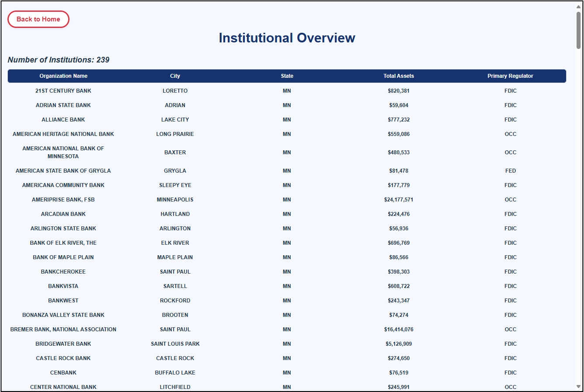Image resolution: width=584 pixels, height=392 pixels.
Task: Click total assets value $777,232
Action: coord(399,120)
